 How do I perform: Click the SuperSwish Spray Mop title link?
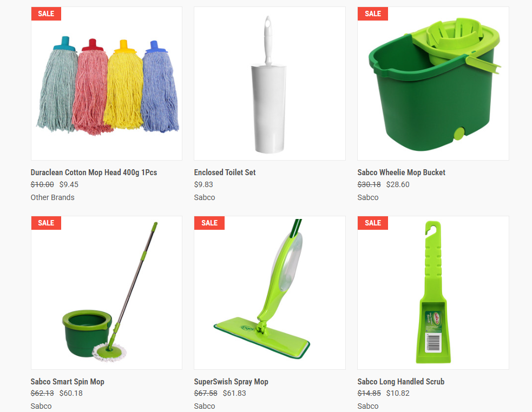(231, 382)
